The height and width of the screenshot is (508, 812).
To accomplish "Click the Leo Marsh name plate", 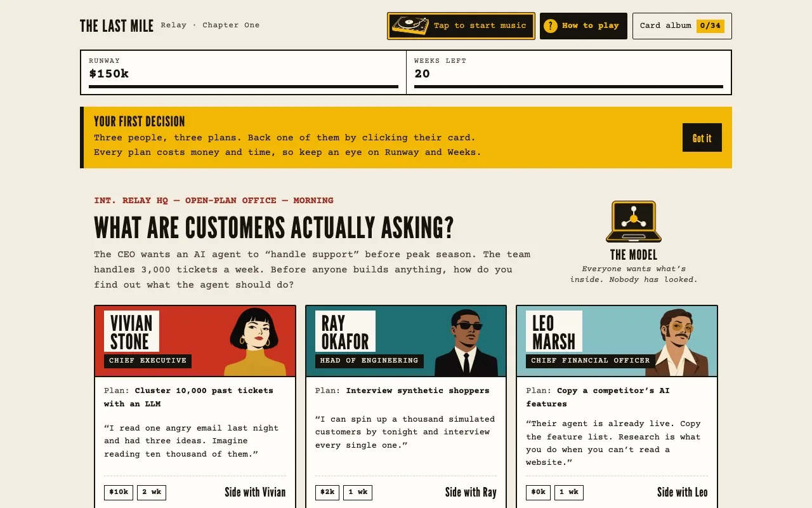I will 554,332.
